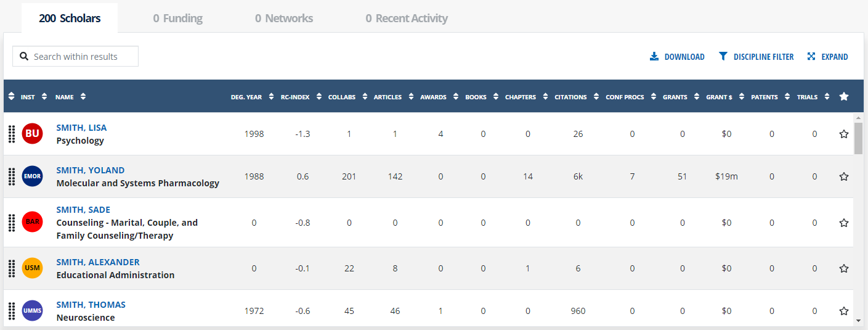Viewport: 868px width, 330px height.
Task: Click the scrollbar up arrow
Action: coord(858,117)
